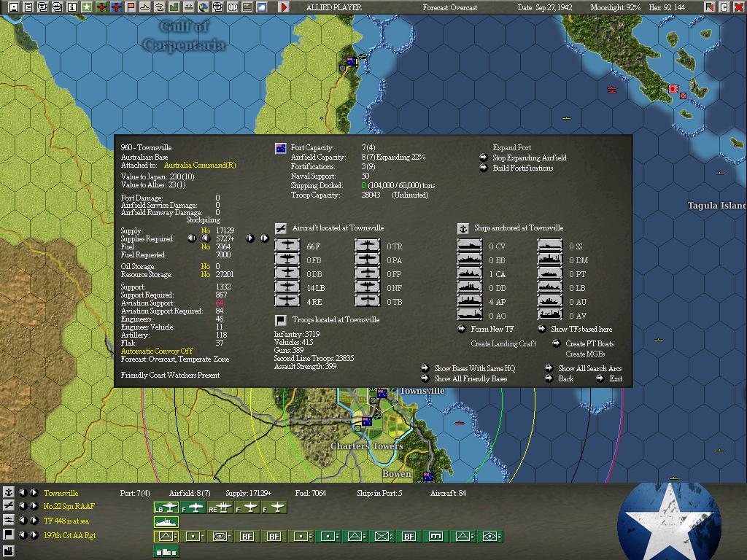Click Form New TF

coord(492,329)
